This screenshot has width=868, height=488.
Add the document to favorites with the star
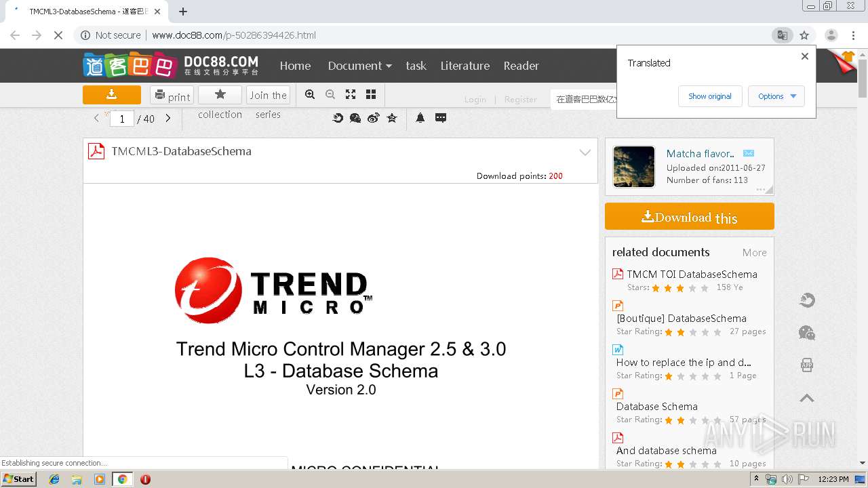point(220,95)
